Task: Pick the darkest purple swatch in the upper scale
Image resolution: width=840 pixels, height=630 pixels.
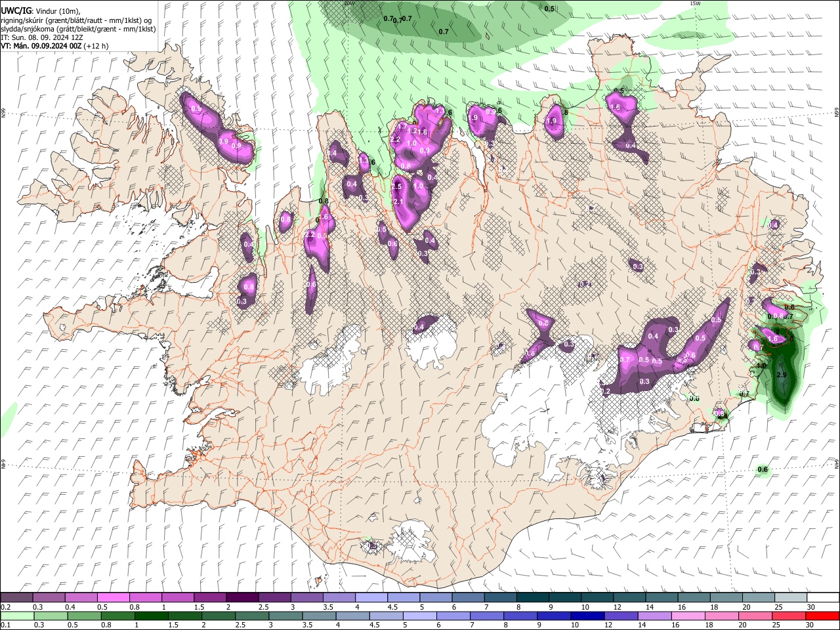Action: [241, 598]
